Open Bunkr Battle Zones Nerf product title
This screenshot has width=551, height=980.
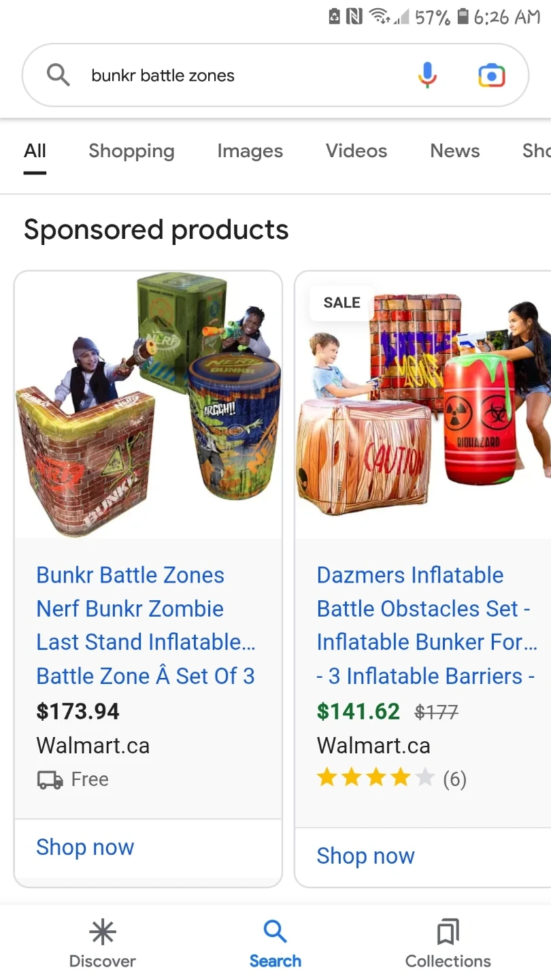(x=146, y=625)
